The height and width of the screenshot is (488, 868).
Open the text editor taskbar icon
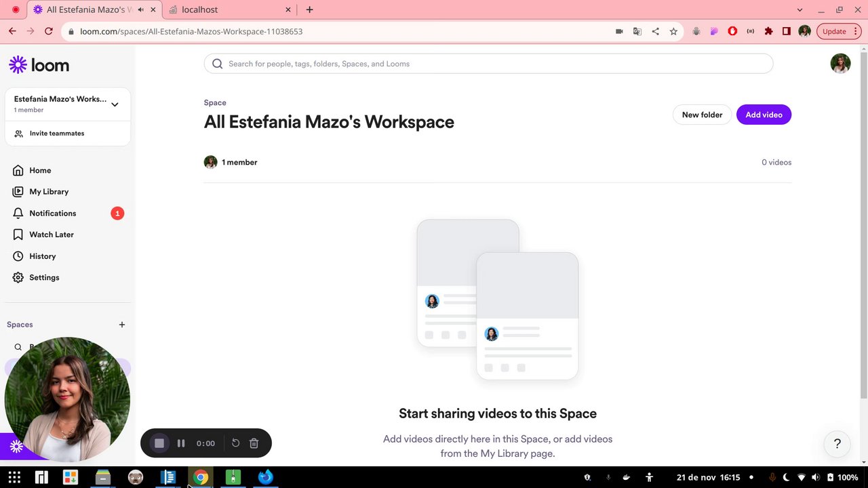coord(168,477)
